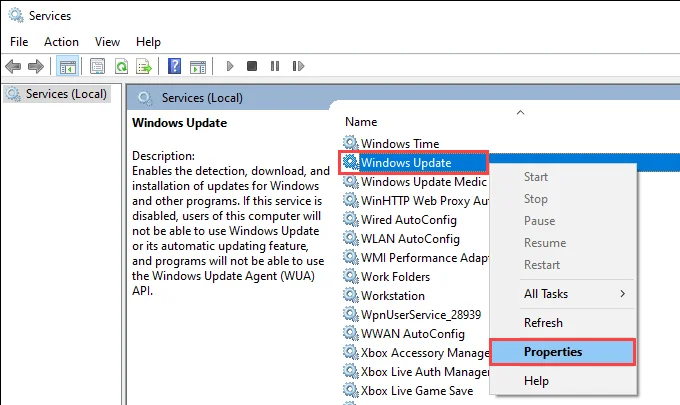This screenshot has height=405, width=680.
Task: Click gear icon next to Windows Update Medic
Action: point(350,181)
